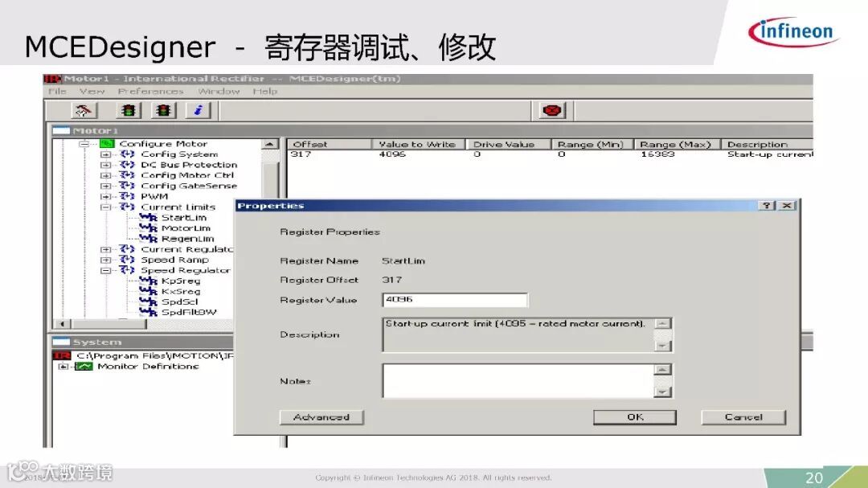Click Notes box scroll down arrow

pyautogui.click(x=662, y=392)
